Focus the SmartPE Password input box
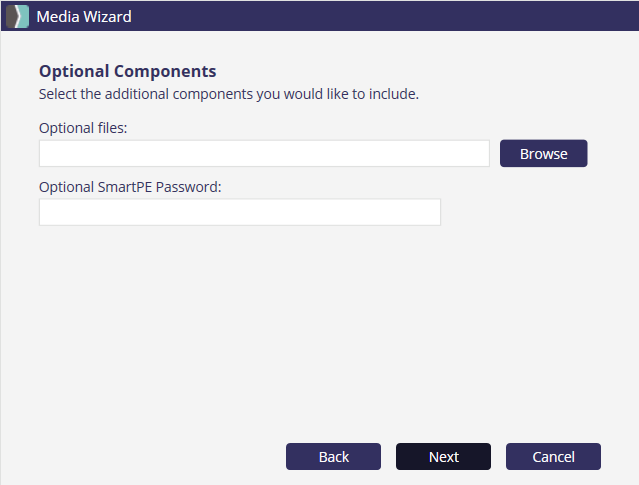The width and height of the screenshot is (639, 485). coord(239,212)
